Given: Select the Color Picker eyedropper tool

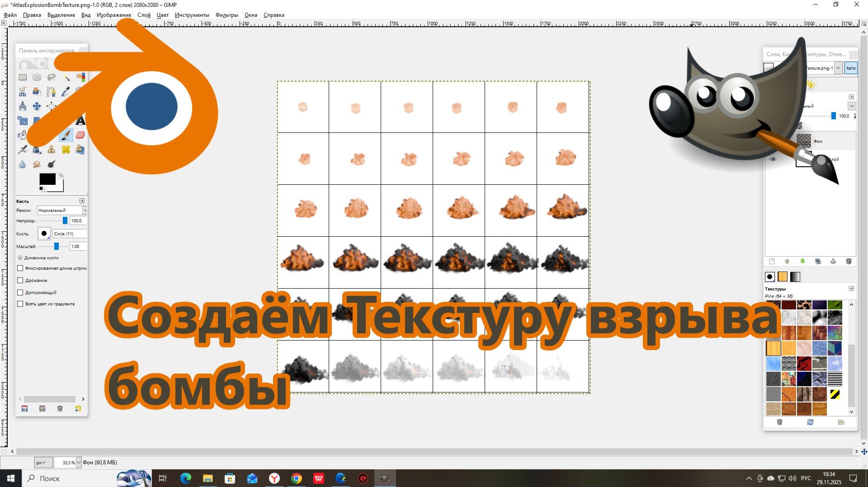Looking at the screenshot, I should pyautogui.click(x=66, y=92).
